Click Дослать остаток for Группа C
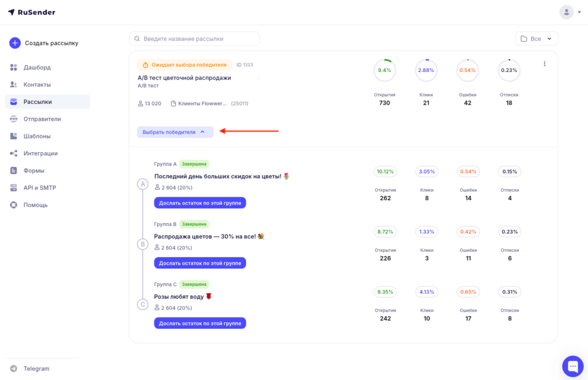588x380 pixels. click(200, 323)
